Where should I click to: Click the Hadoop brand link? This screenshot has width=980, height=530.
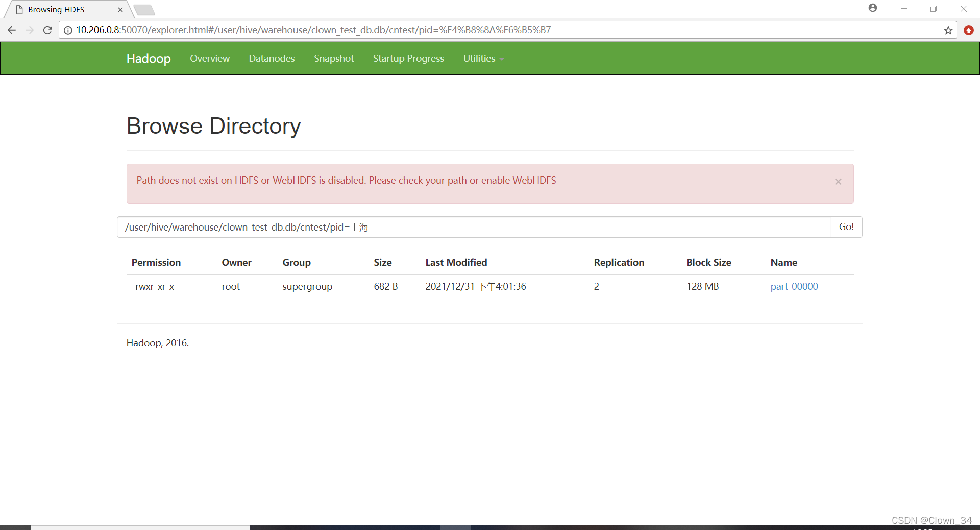coord(149,59)
